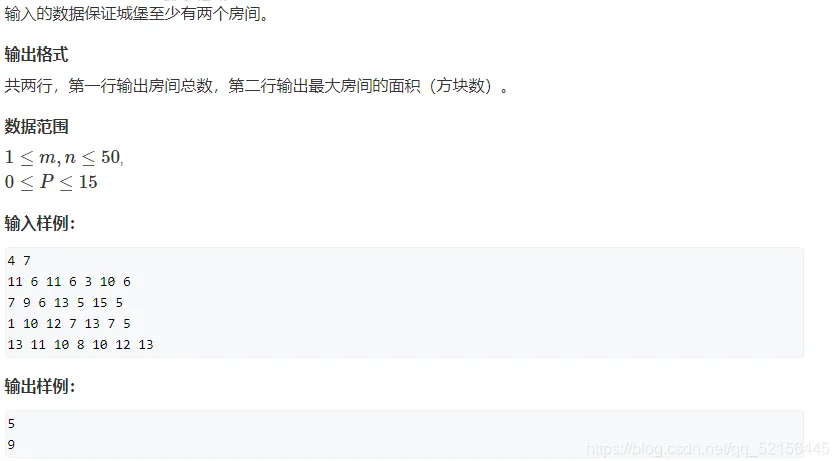Click the formula 1 ≤ m,n ≤ 50
The image size is (835, 461).
point(63,157)
